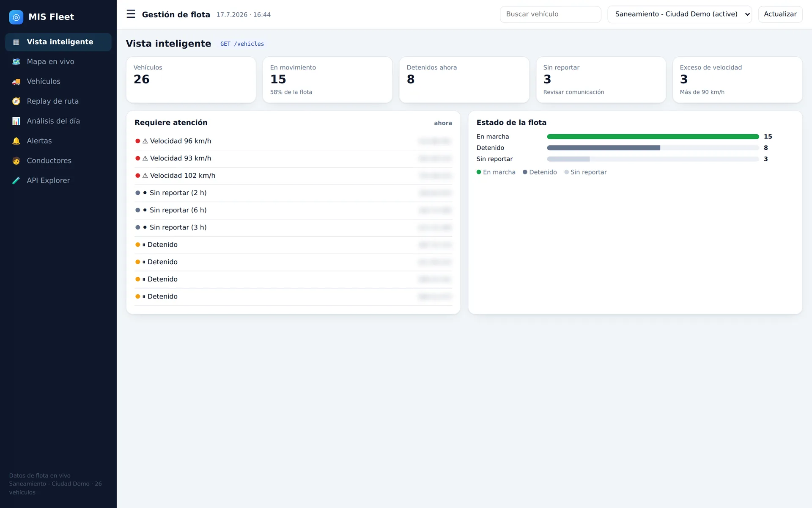The height and width of the screenshot is (508, 812).
Task: Go to Conductores menu item
Action: tap(58, 161)
